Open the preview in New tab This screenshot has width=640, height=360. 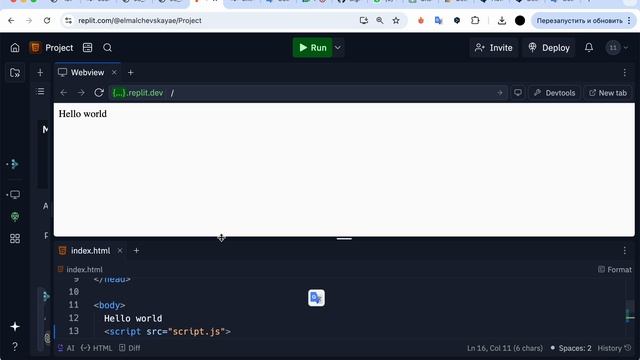pos(608,93)
